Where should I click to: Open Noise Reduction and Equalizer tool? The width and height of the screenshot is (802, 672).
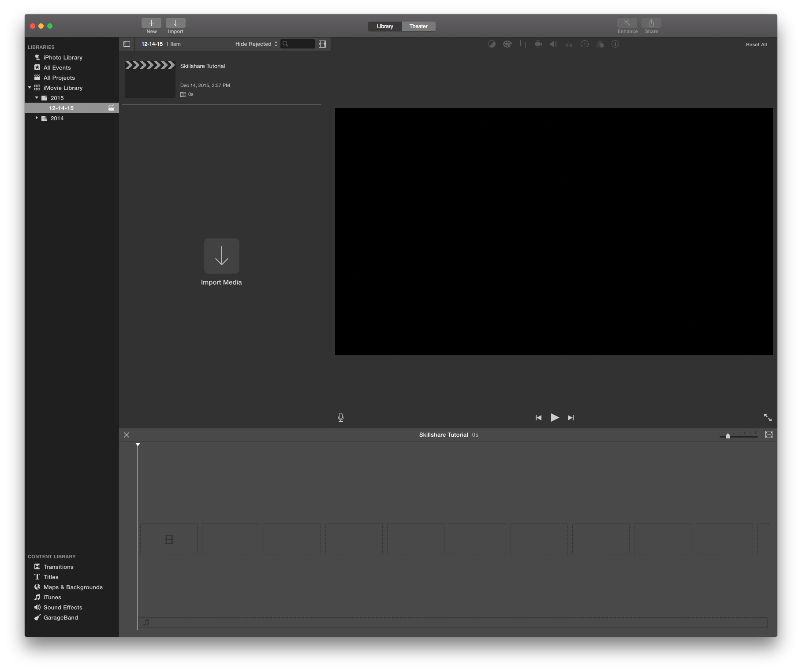(569, 44)
